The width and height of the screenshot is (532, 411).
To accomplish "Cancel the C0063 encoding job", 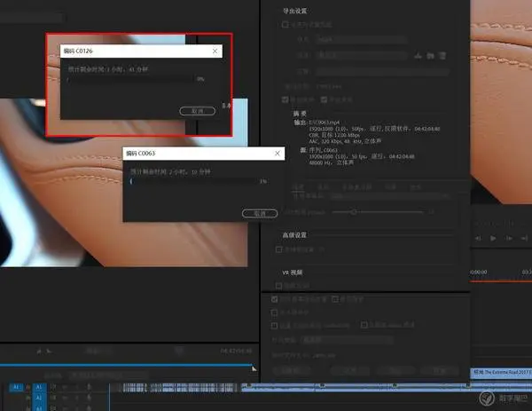I will tap(260, 213).
